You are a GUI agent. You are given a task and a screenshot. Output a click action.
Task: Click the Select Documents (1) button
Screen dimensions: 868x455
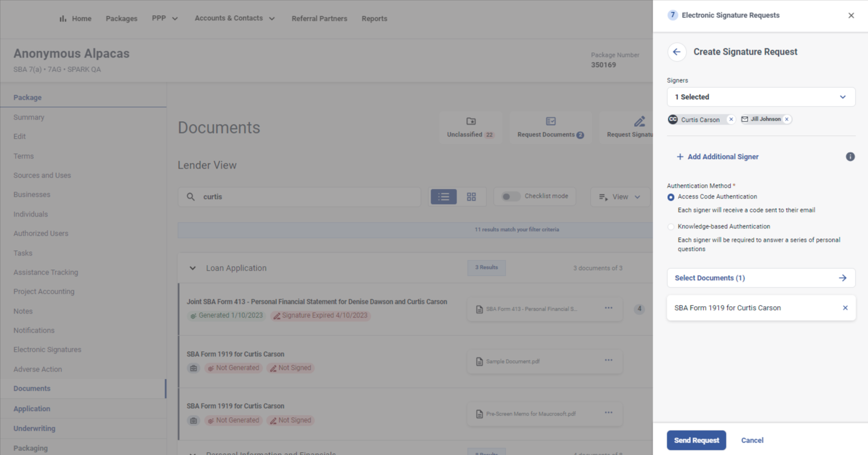pos(761,278)
